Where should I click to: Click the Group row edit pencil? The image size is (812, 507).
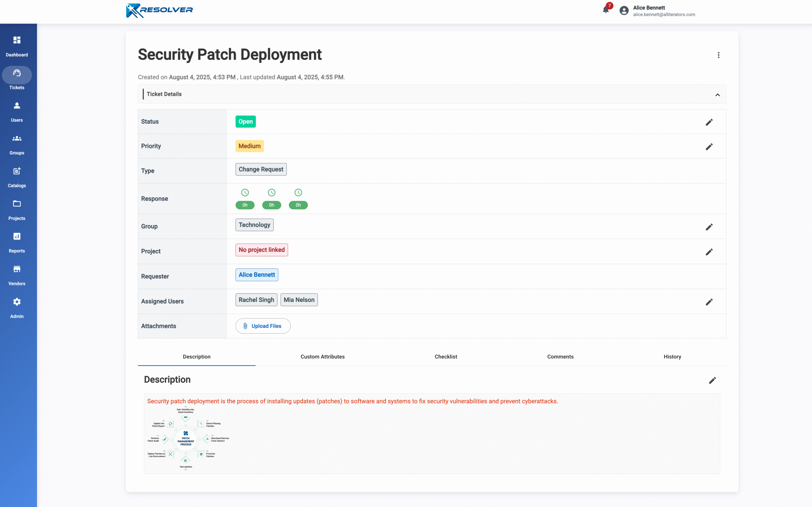[709, 227]
